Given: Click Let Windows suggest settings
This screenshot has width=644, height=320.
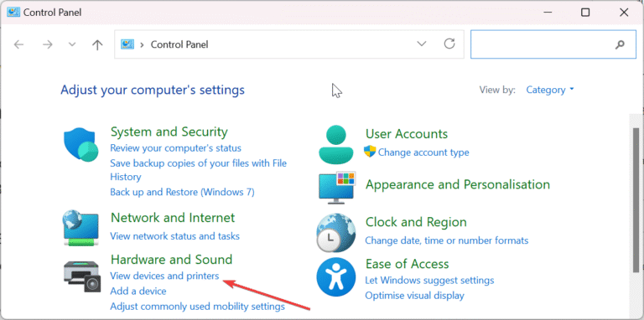Looking at the screenshot, I should pyautogui.click(x=429, y=281).
